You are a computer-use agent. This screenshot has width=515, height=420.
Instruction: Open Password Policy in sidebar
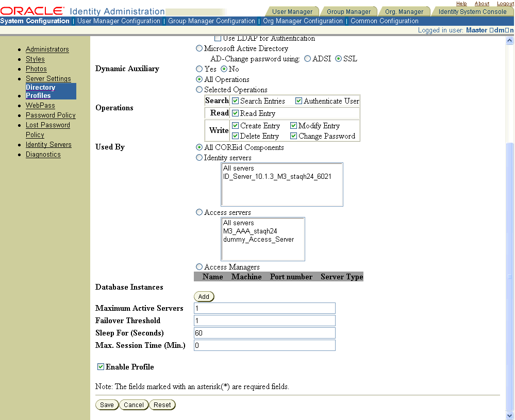pyautogui.click(x=51, y=115)
